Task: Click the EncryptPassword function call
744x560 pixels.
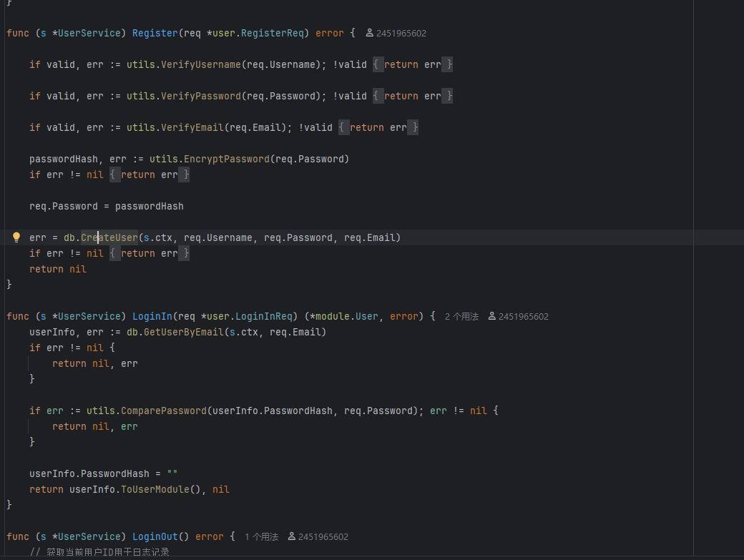Action: (x=226, y=159)
